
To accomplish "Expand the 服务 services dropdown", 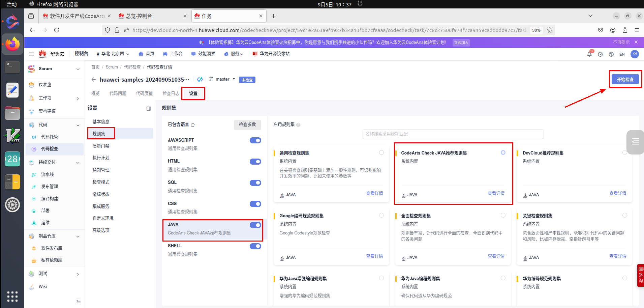I will pyautogui.click(x=234, y=54).
